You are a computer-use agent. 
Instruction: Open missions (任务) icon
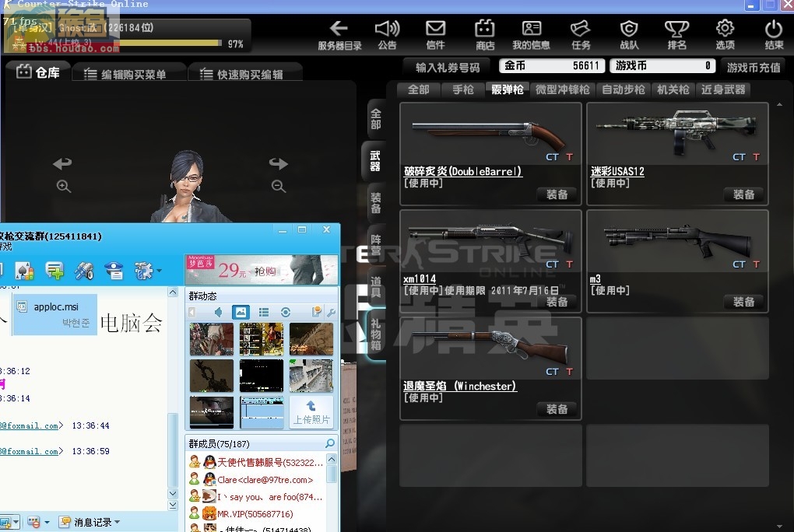click(x=580, y=34)
